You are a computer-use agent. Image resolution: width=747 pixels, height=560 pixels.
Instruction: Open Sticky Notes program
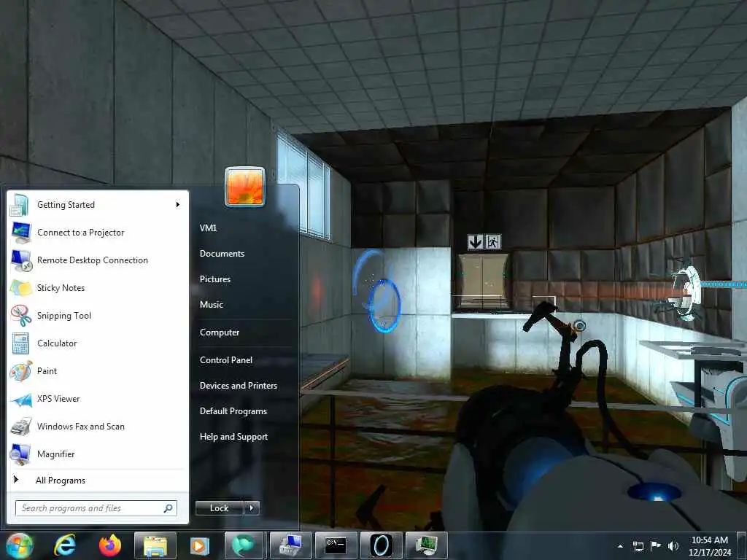[98, 287]
